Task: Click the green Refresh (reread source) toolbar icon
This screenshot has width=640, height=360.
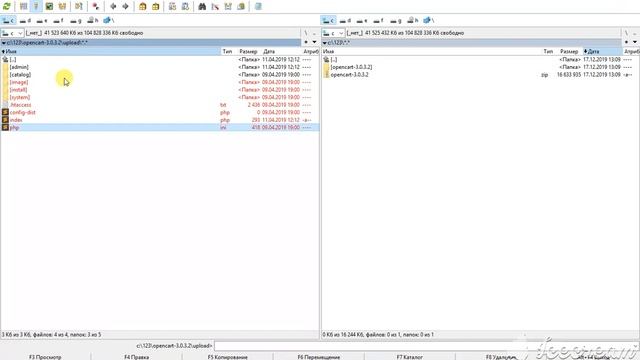Action: coord(7,6)
